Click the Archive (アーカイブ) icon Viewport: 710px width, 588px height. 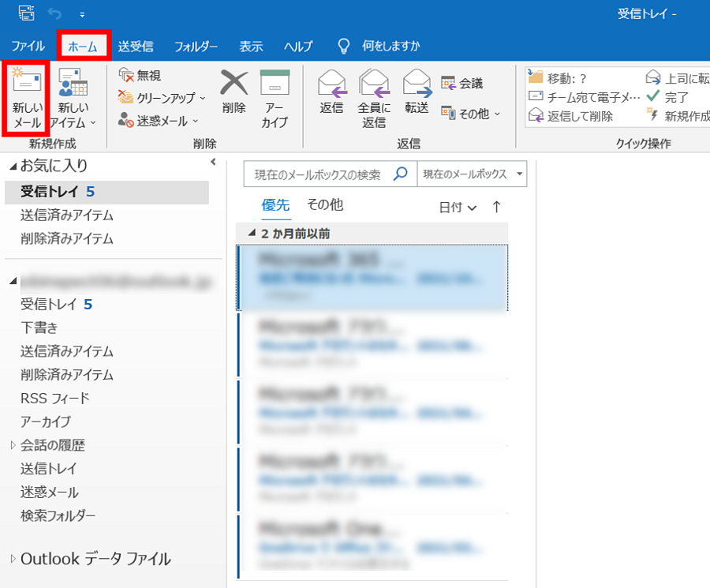click(x=275, y=83)
